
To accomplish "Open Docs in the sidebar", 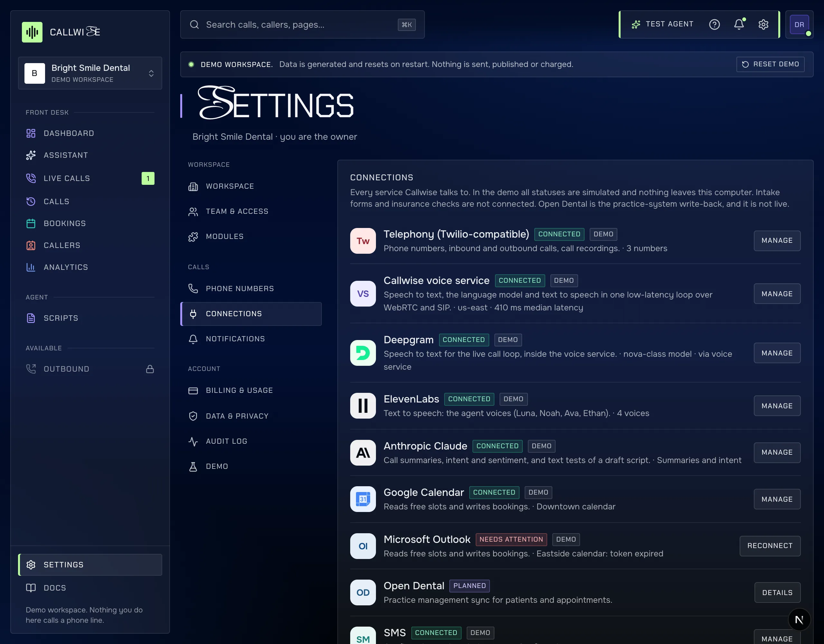I will click(x=90, y=588).
